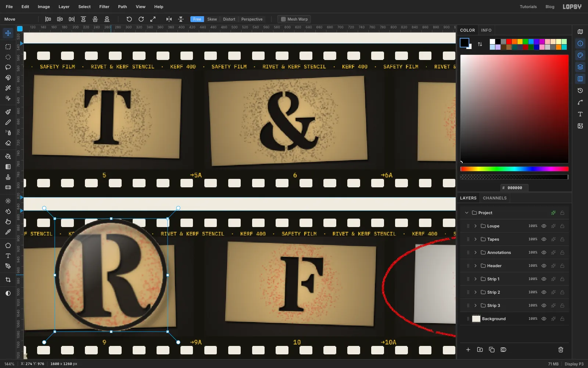This screenshot has width=588, height=368.
Task: Select the Dodge brightness tool
Action: pos(8,201)
